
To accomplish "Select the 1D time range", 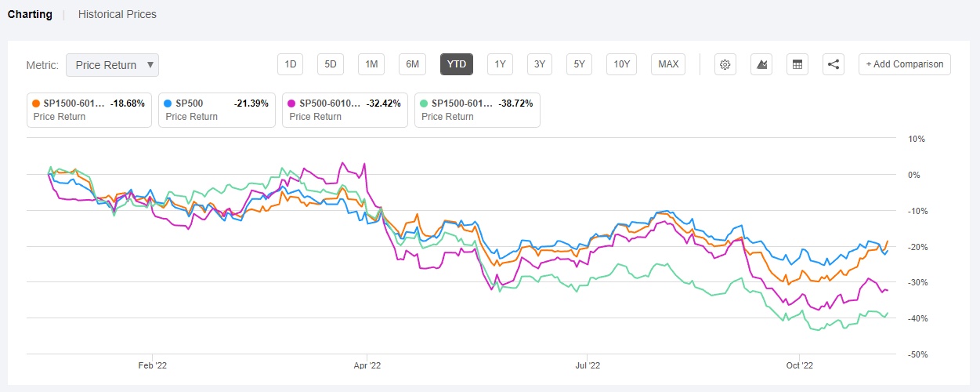I will coord(290,64).
